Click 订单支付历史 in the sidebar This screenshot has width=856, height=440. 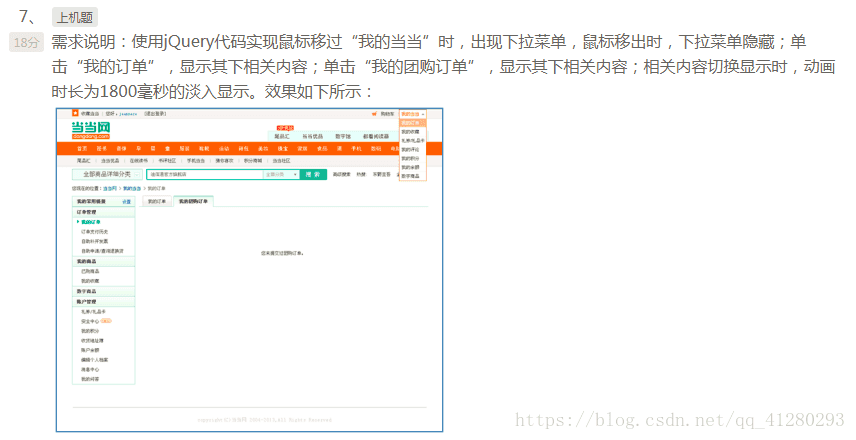94,231
